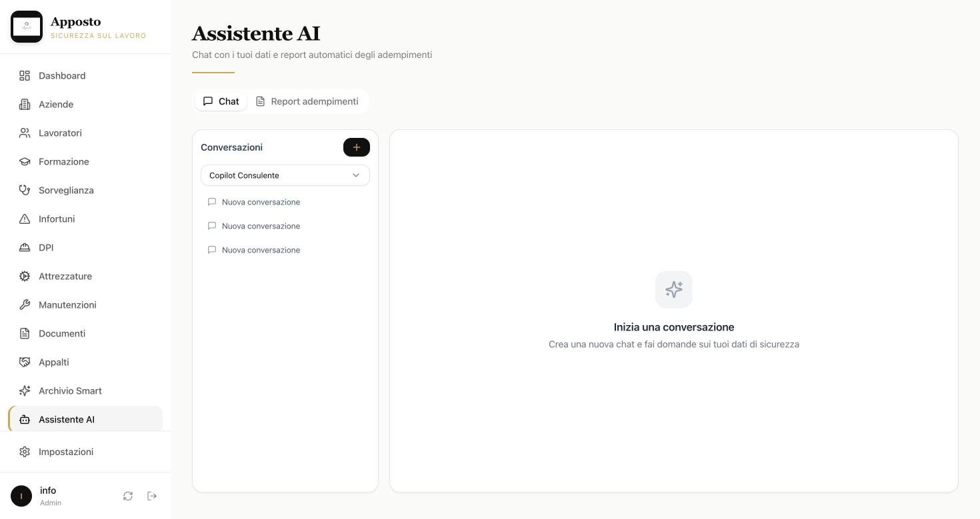The height and width of the screenshot is (519, 980).
Task: Go to Documenti page link
Action: (x=85, y=334)
